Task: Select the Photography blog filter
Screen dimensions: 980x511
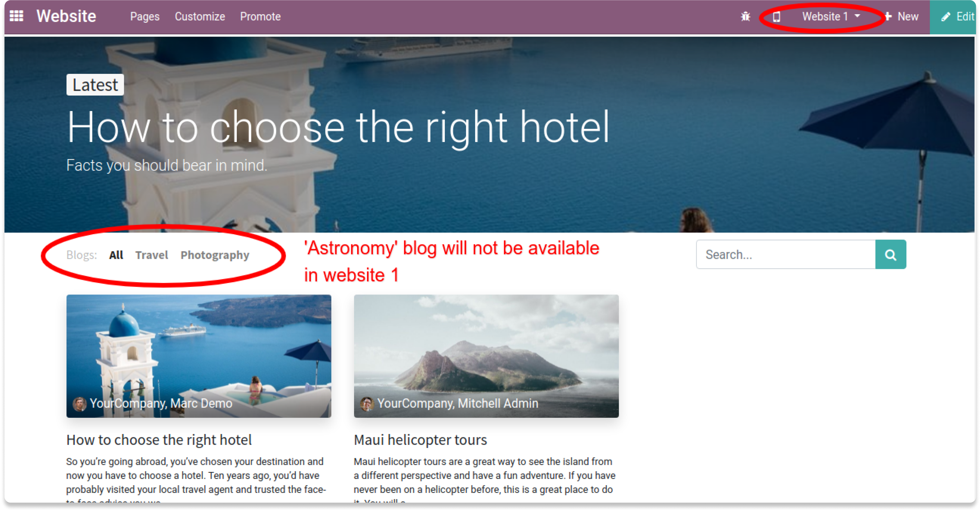Action: coord(215,254)
